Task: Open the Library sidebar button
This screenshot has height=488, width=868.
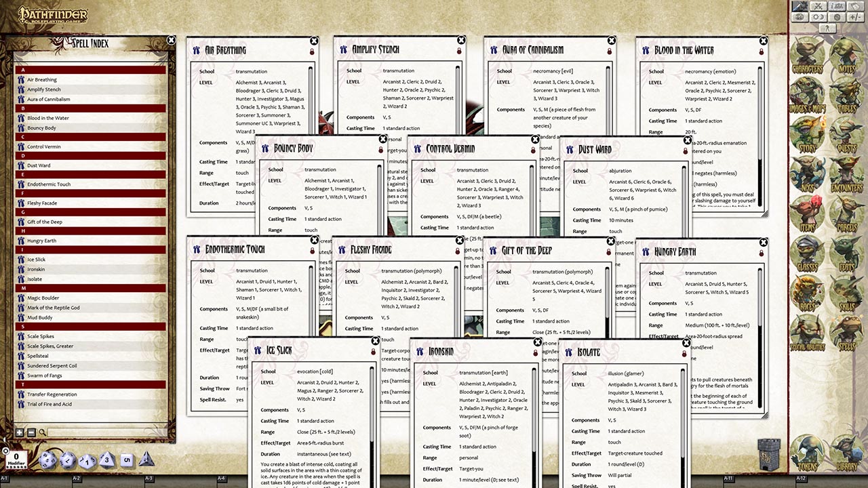Action: [x=846, y=453]
